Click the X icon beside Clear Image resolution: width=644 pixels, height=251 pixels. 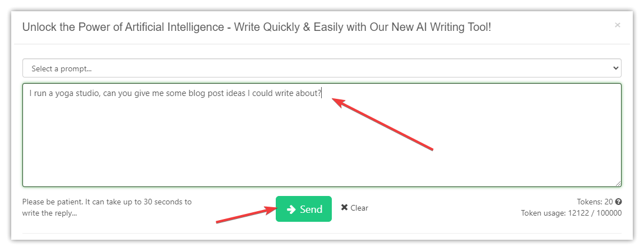[344, 207]
